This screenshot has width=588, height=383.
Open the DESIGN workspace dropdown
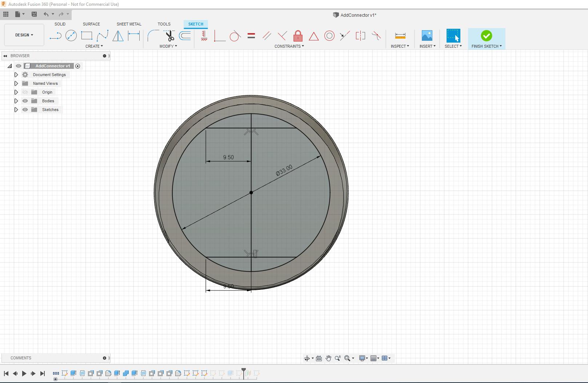(24, 35)
